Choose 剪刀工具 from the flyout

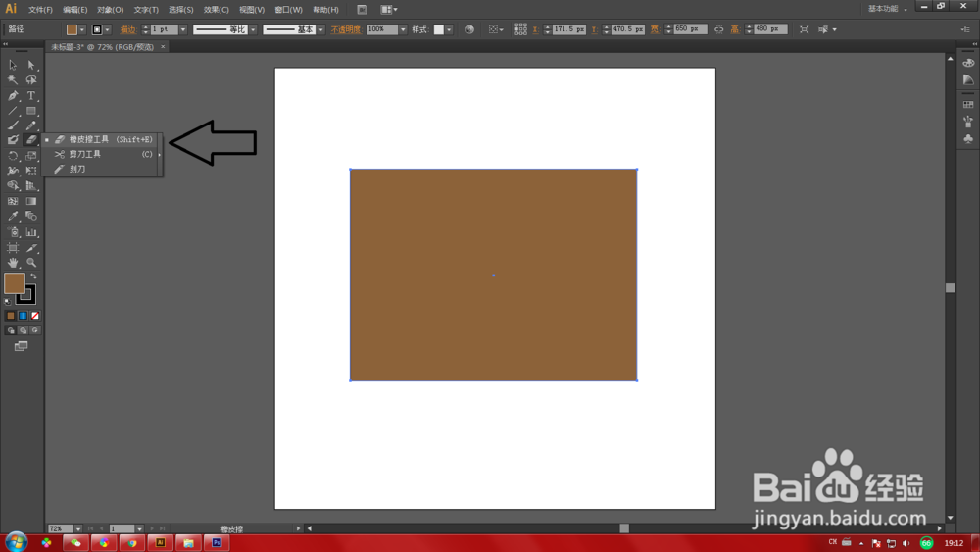[x=99, y=154]
